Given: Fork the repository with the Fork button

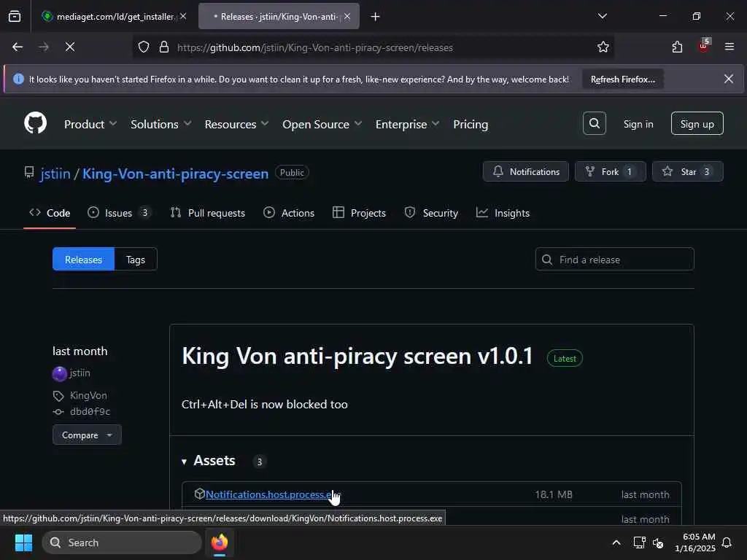Looking at the screenshot, I should 611,171.
